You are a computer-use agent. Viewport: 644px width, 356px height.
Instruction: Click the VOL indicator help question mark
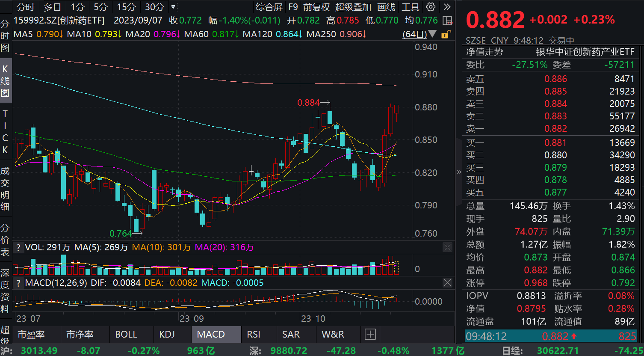click(18, 247)
